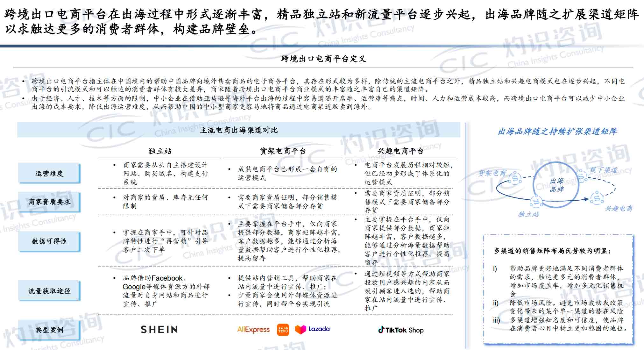Click advantage item i) 帮助品牌更好地满足
The height and width of the screenshot is (350, 644).
[559, 281]
